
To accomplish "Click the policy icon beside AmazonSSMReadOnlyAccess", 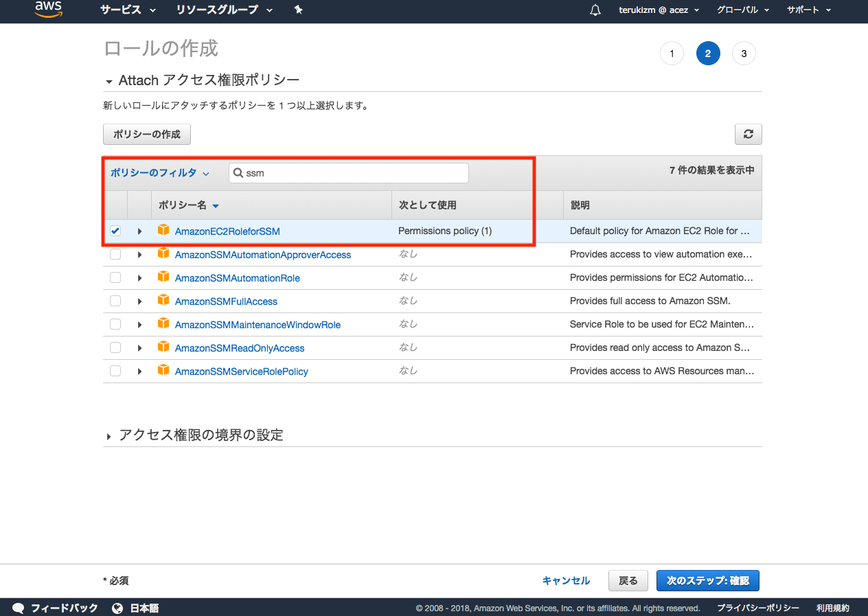I will [x=163, y=347].
